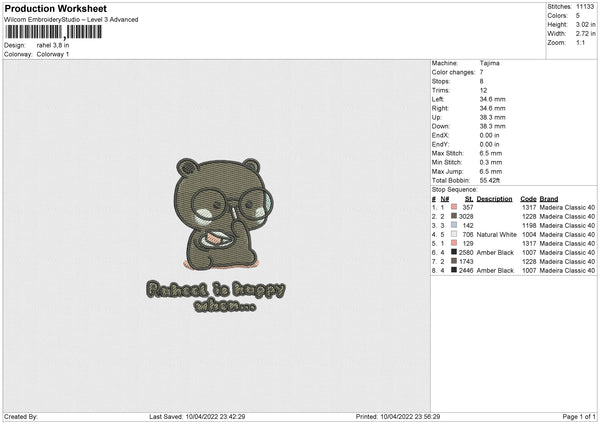Select the stitch count value 11133
Viewport: 600px width, 424px height.
tap(585, 7)
